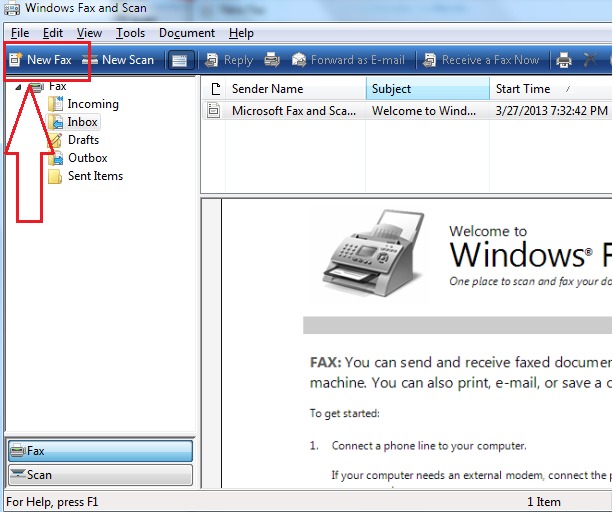Image resolution: width=613 pixels, height=516 pixels.
Task: Click the document type column header icon
Action: (x=216, y=89)
